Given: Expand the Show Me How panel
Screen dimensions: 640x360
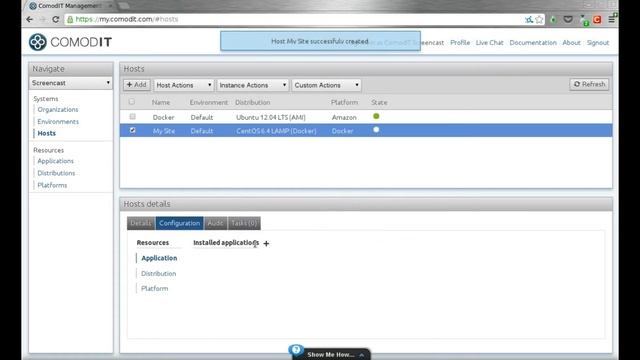Looking at the screenshot, I should click(x=331, y=354).
